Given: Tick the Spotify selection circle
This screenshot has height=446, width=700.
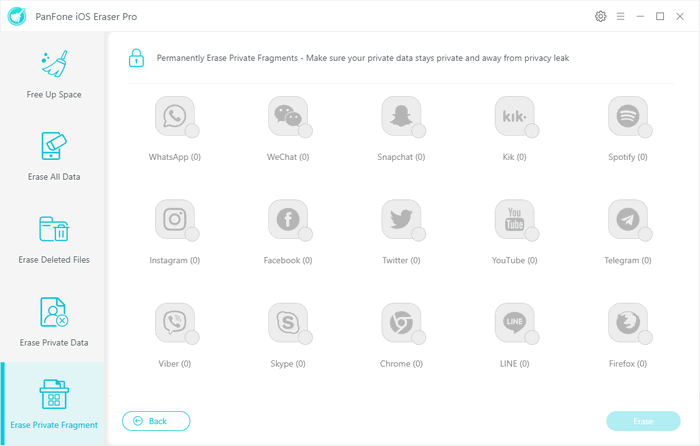Looking at the screenshot, I should coord(645,131).
